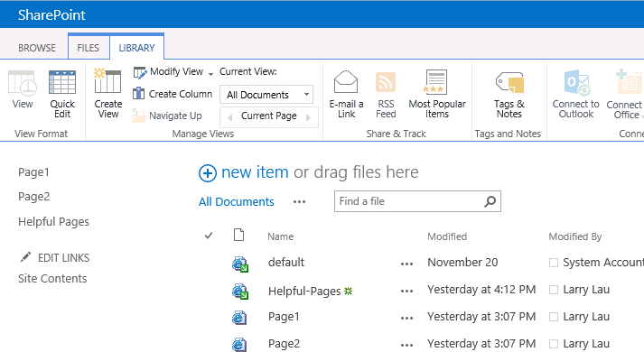The image size is (644, 352).
Task: Open Tags & Notes icon
Action: pyautogui.click(x=509, y=82)
